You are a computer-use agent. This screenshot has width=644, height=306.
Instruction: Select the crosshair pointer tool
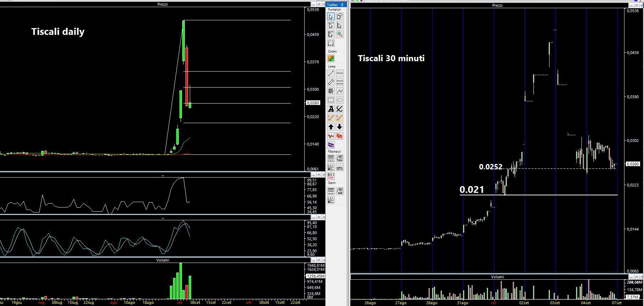pos(331,35)
